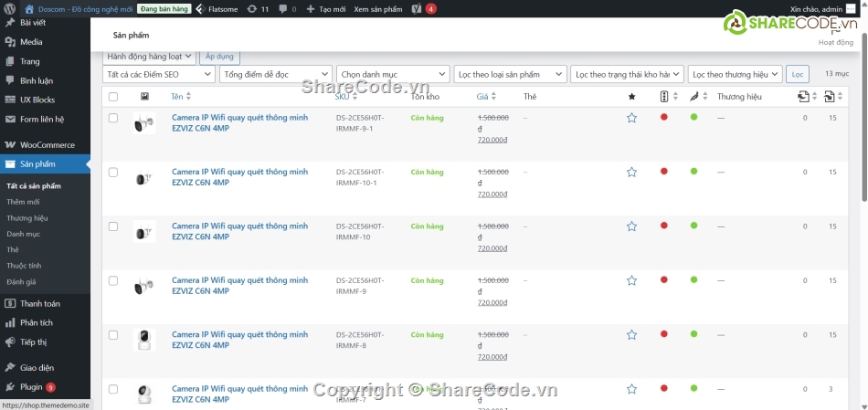Click the page vertical scrollbar
The height and width of the screenshot is (410, 868).
tap(864, 119)
